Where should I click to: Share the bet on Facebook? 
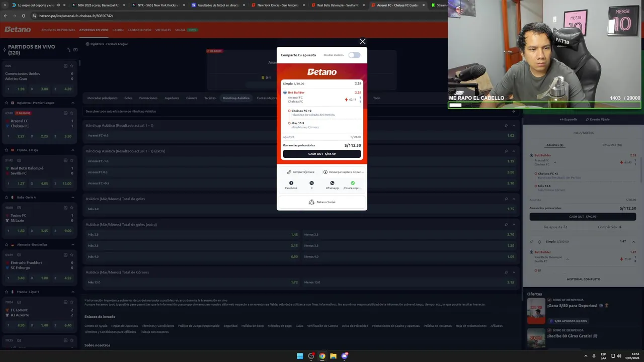tap(291, 183)
